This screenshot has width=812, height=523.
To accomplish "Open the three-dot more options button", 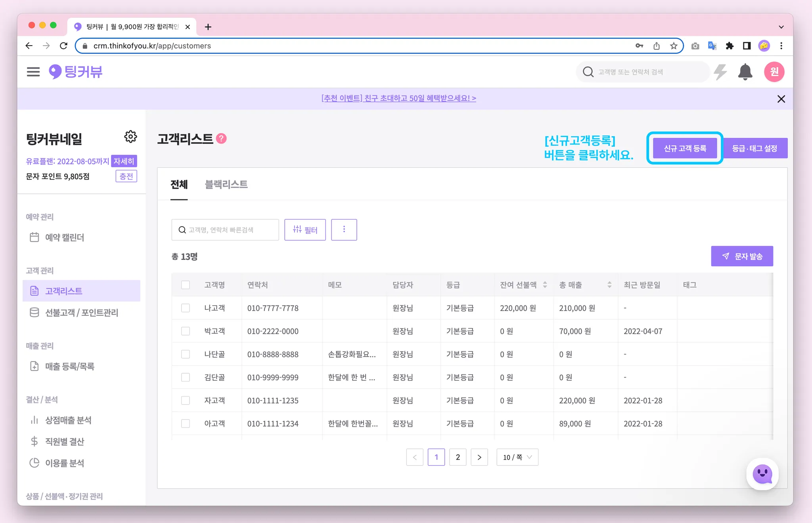I will pos(344,229).
